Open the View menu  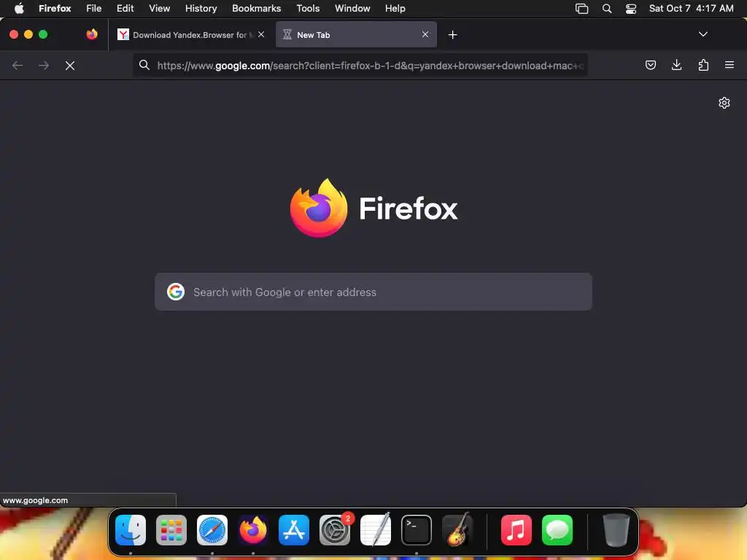coord(159,8)
